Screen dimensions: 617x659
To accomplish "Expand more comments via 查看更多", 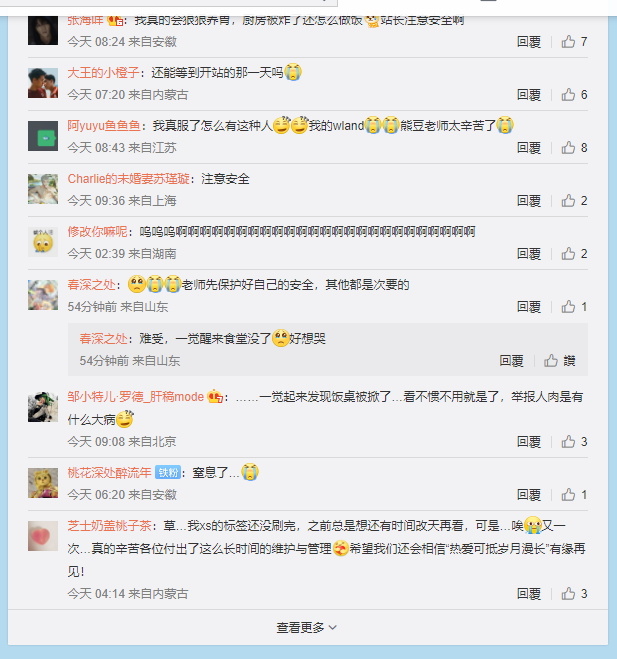I will click(x=307, y=627).
